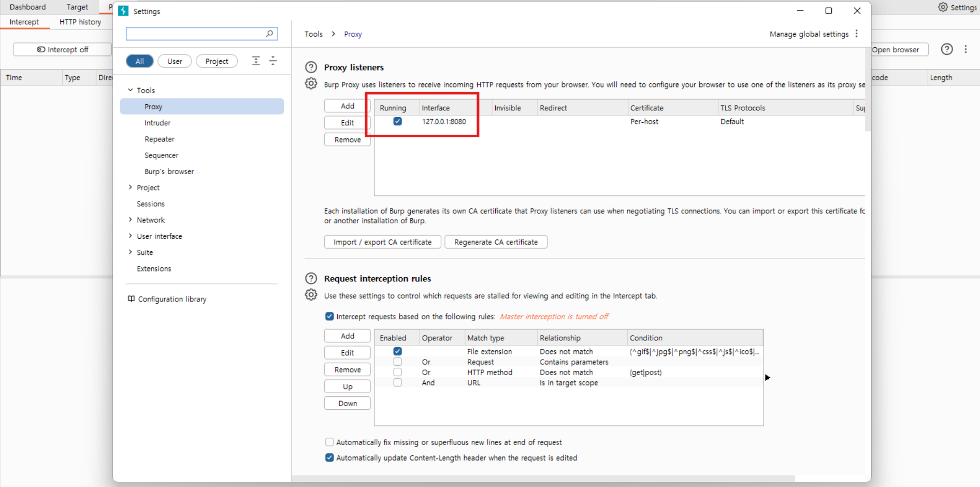Viewport: 980px width, 487px height.
Task: Open the HTTP history tab
Action: pyautogui.click(x=80, y=22)
